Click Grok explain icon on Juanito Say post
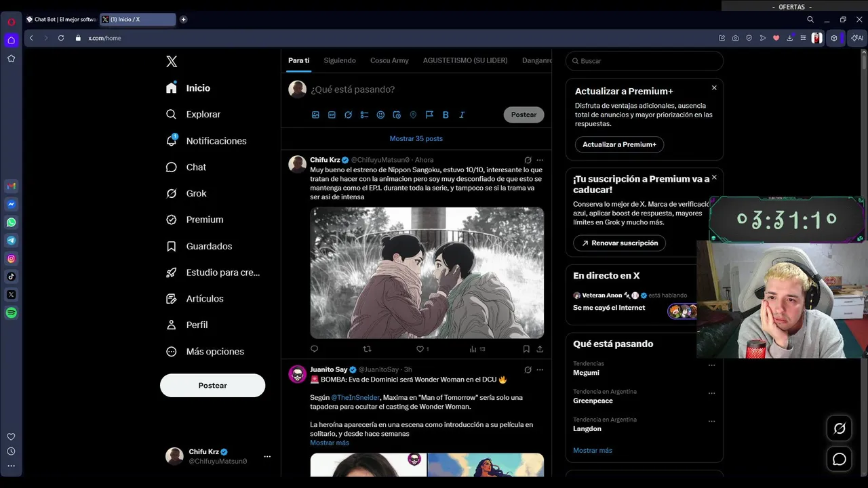This screenshot has width=868, height=488. 528,369
